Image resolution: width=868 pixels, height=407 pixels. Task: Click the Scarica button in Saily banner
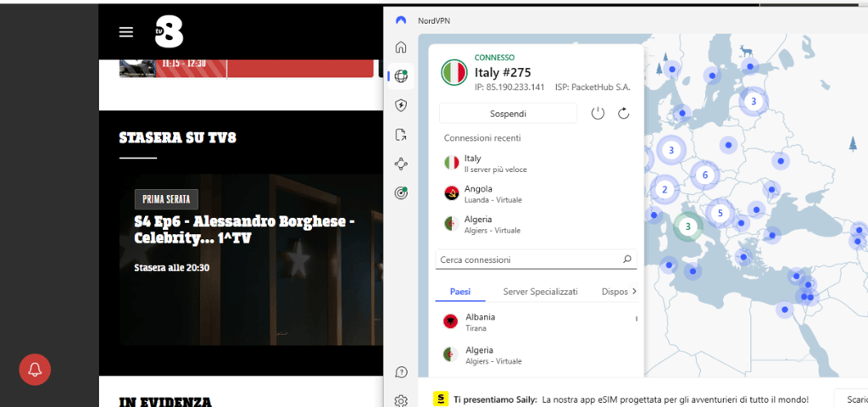pos(851,399)
